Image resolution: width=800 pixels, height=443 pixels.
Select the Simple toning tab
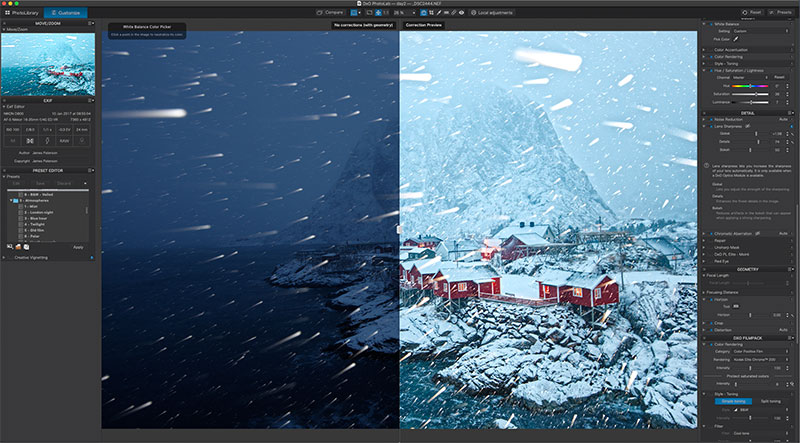click(733, 401)
